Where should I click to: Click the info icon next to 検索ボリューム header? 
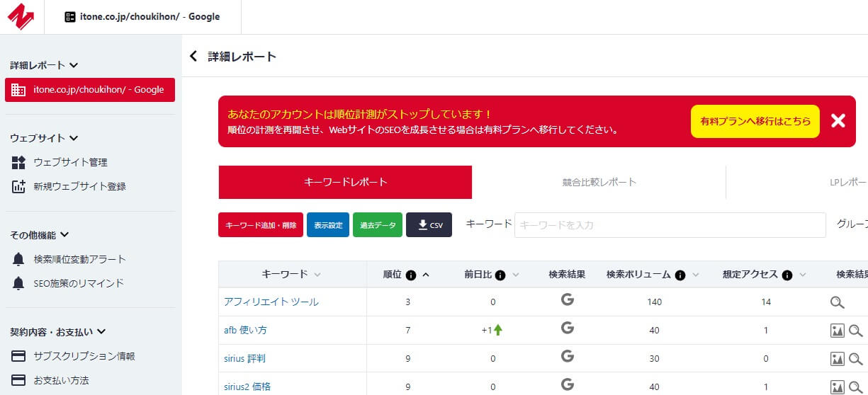pyautogui.click(x=680, y=275)
